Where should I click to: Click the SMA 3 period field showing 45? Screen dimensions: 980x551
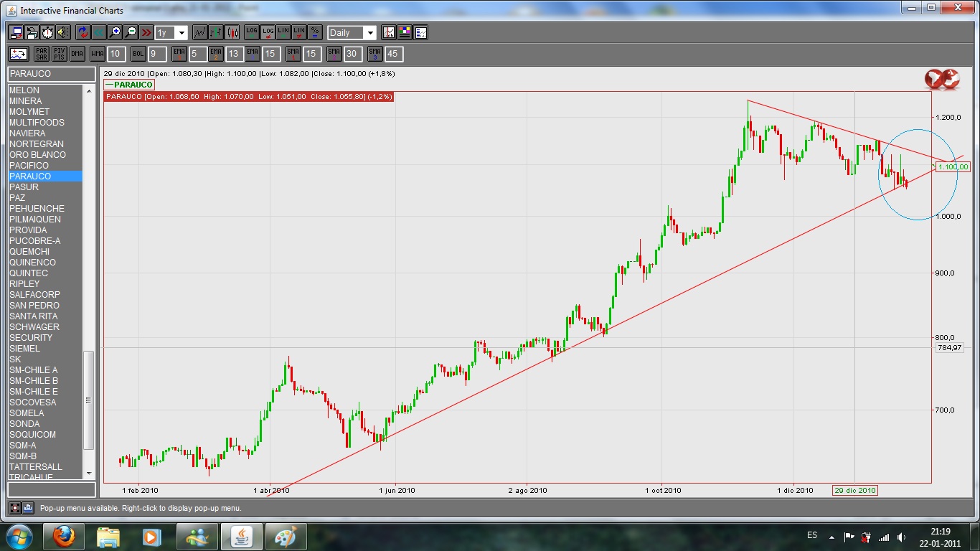point(394,54)
